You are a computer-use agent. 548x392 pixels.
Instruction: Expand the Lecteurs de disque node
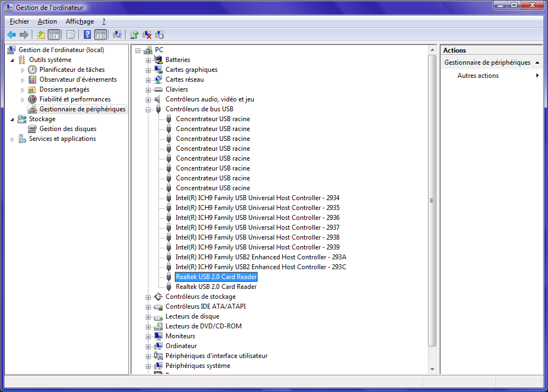click(x=148, y=317)
